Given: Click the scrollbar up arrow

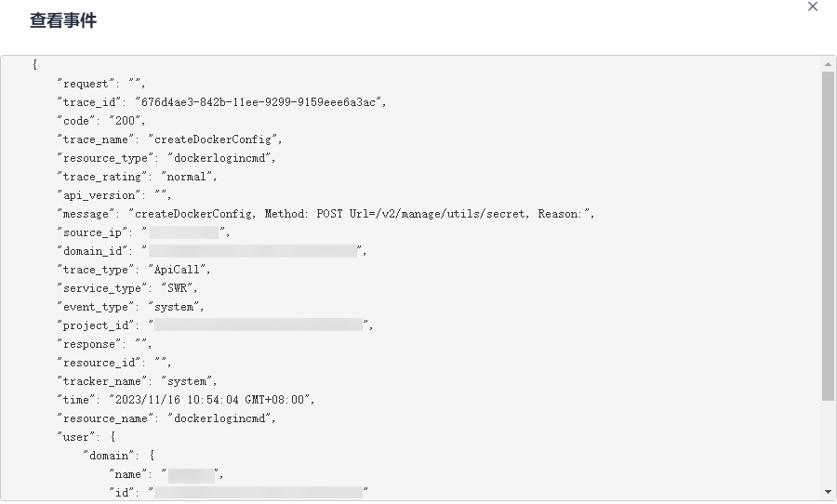Looking at the screenshot, I should coord(828,65).
